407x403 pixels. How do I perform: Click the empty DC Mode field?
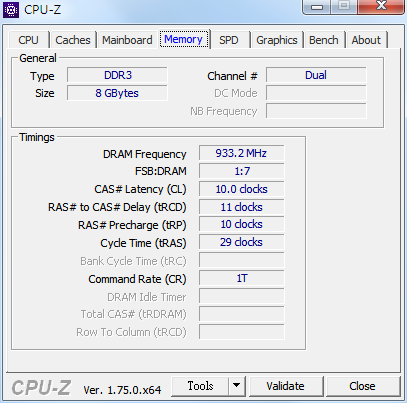tap(316, 93)
